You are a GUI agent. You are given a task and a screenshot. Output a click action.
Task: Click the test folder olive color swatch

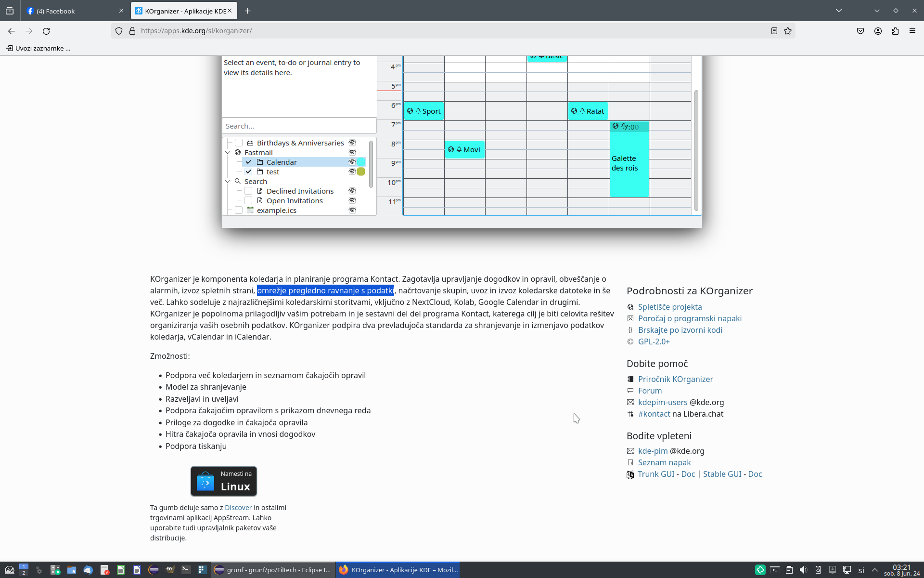(x=361, y=171)
